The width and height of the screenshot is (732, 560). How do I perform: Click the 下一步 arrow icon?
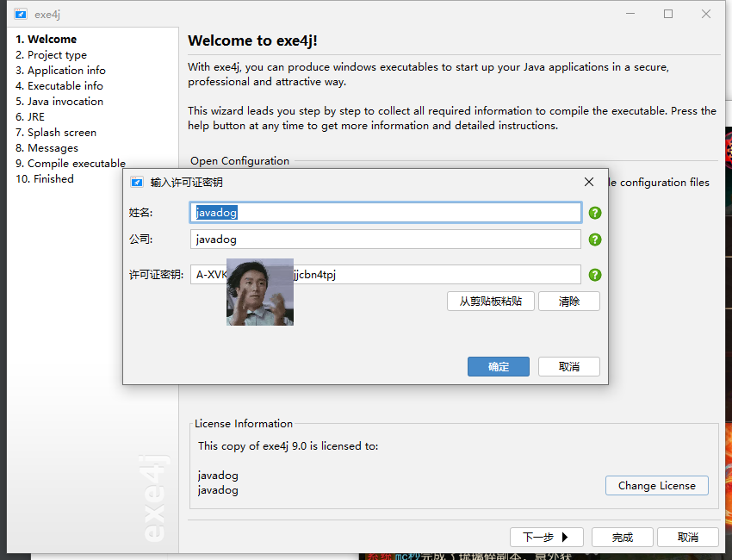pyautogui.click(x=565, y=537)
